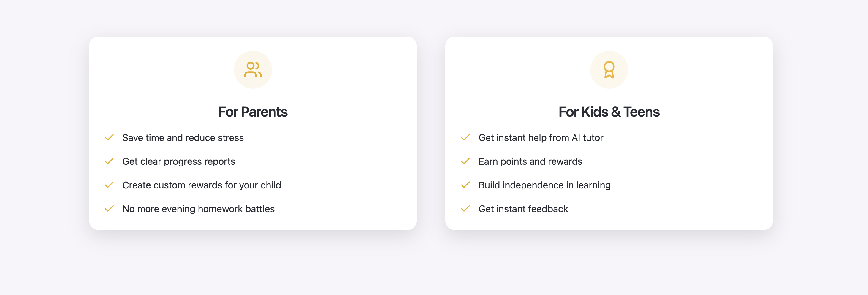
Task: Click the checkmark beside Create custom rewards
Action: point(109,185)
